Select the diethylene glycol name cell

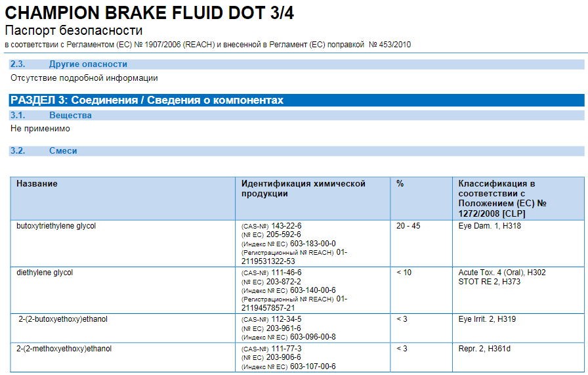point(123,290)
